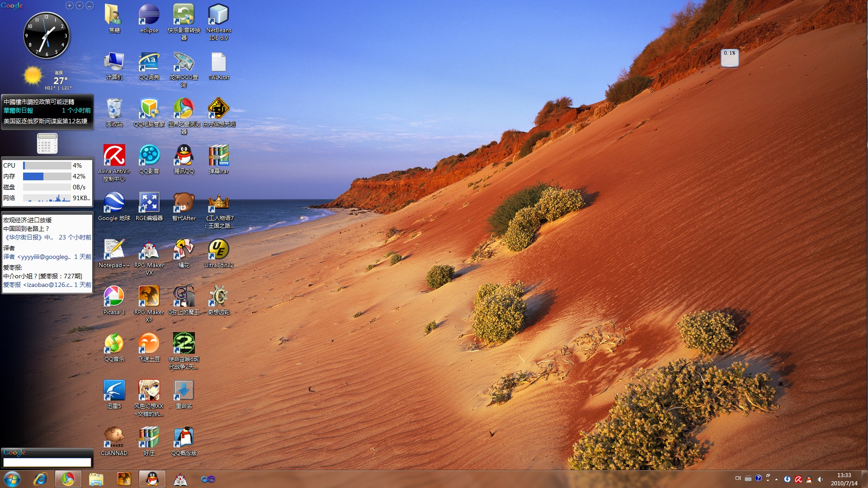Open the sidebar dropdown menu arrow
This screenshot has height=488, width=868.
(79, 5)
